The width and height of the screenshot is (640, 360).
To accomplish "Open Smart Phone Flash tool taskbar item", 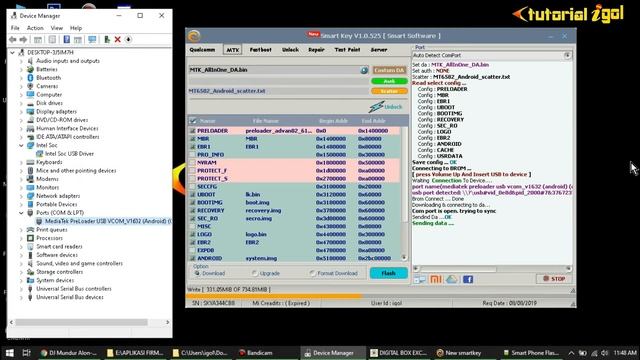I will (531, 353).
